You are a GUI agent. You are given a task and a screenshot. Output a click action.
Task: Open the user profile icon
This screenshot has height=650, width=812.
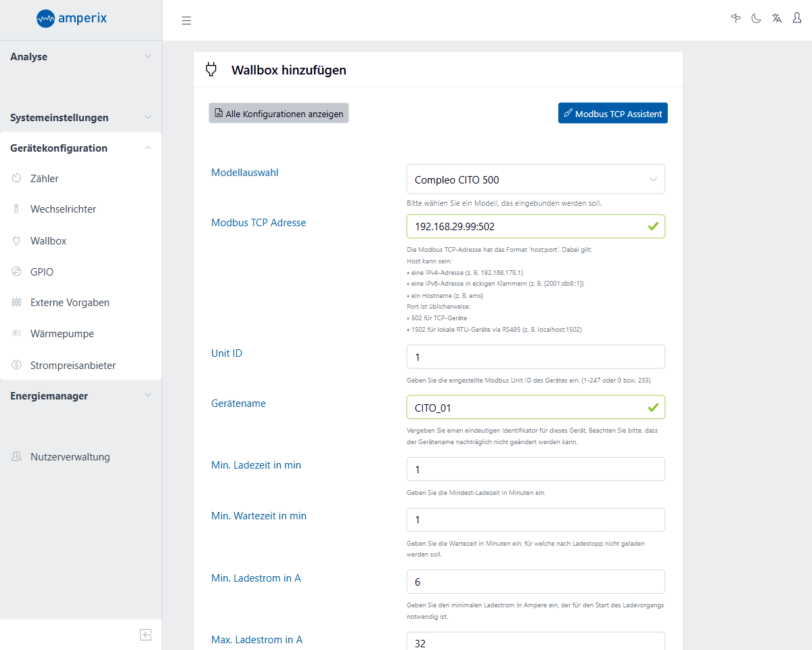[797, 18]
